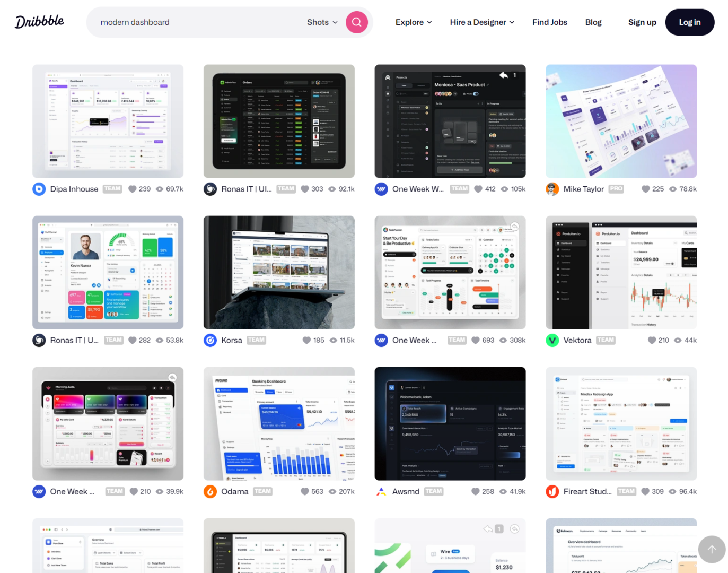Expand the Hire a Designer menu
Viewport: 728px width, 573px height.
click(482, 22)
